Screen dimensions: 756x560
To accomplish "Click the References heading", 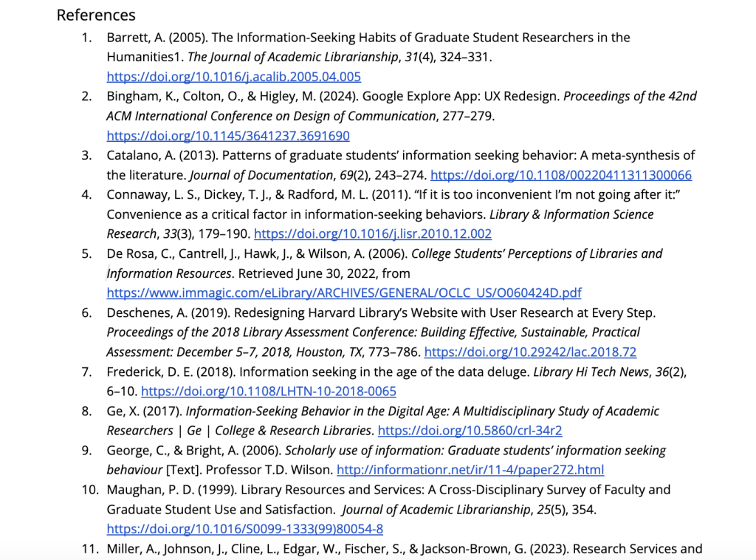I will click(x=96, y=15).
